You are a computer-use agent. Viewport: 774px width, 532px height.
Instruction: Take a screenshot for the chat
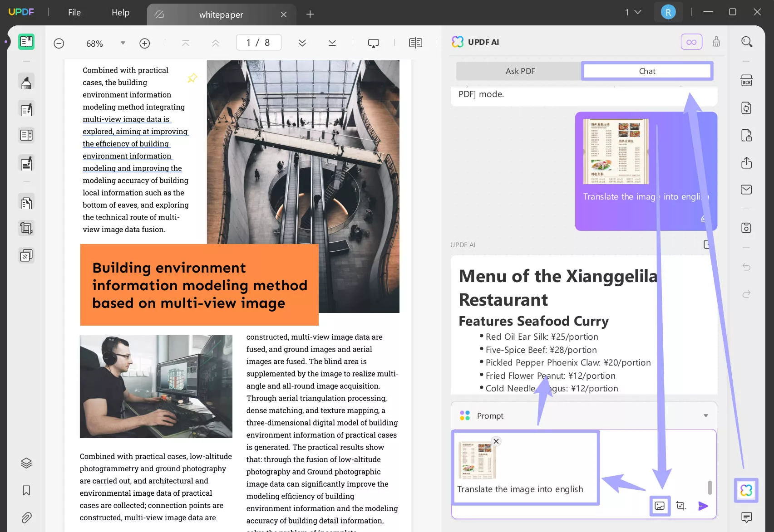681,506
